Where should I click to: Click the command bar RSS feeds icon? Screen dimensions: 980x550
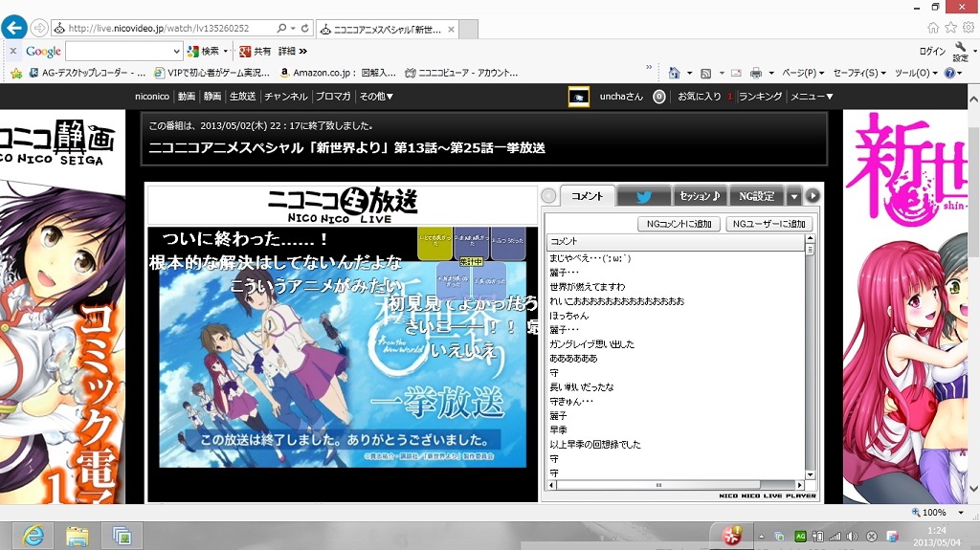tap(705, 74)
